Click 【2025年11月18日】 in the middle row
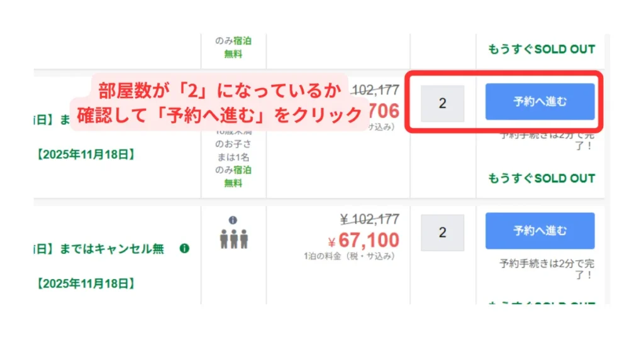The width and height of the screenshot is (644, 338). (85, 153)
